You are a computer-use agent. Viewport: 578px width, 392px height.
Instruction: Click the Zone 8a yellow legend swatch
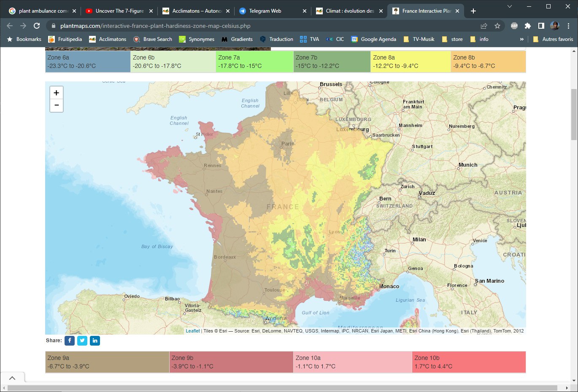[410, 62]
